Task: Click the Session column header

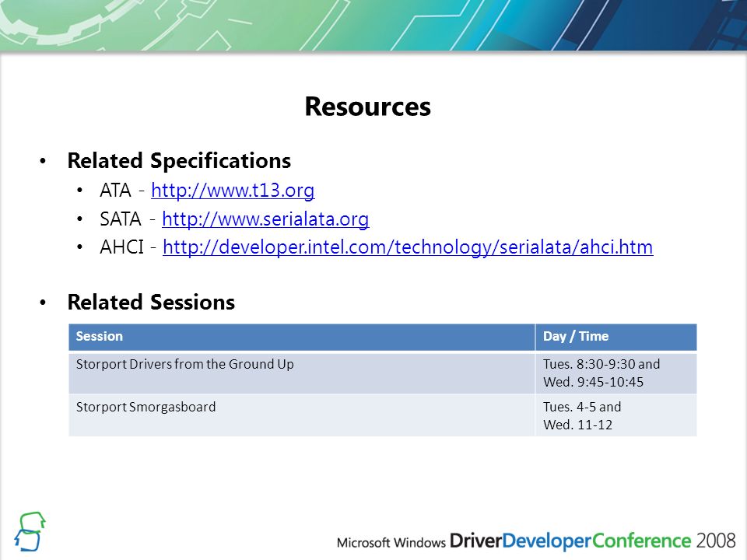Action: point(302,337)
